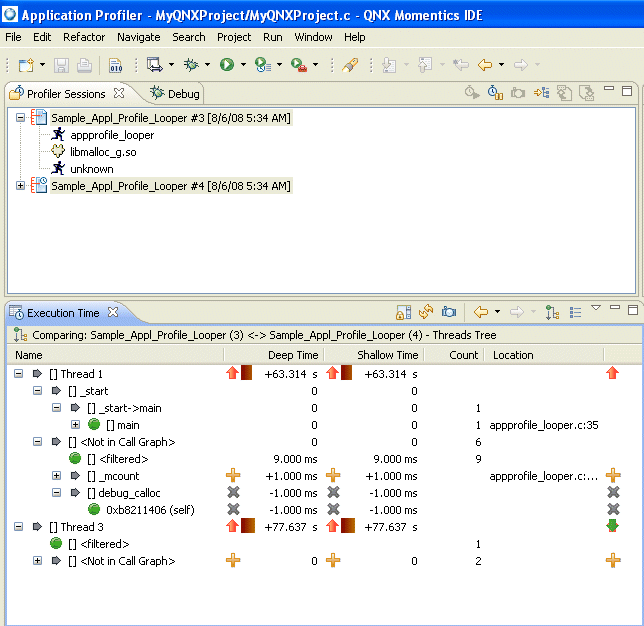
Task: Switch to the Debug tab
Action: point(175,94)
